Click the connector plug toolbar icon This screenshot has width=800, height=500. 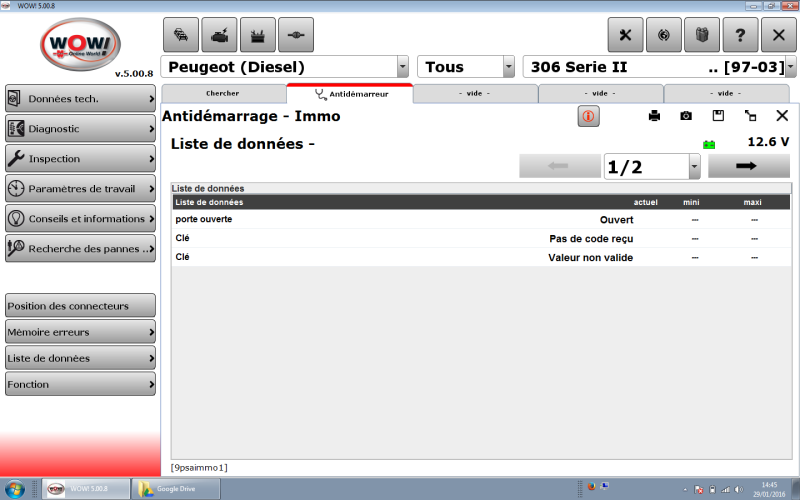pos(296,35)
